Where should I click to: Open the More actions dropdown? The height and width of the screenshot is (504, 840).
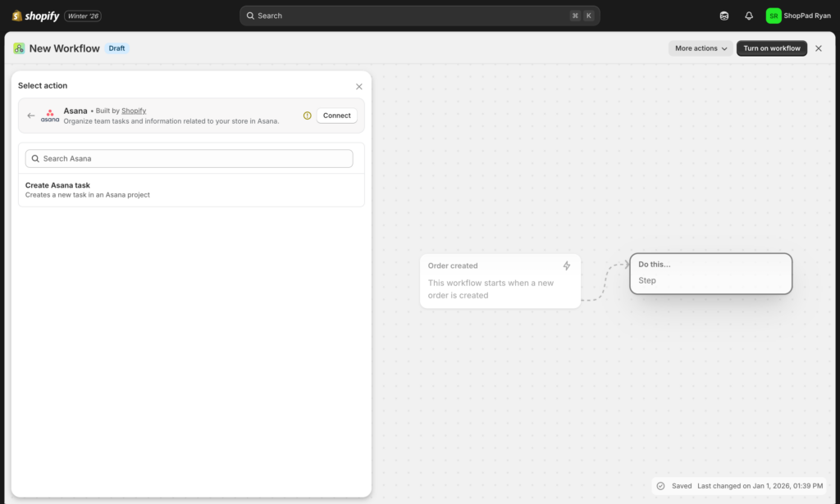point(699,48)
